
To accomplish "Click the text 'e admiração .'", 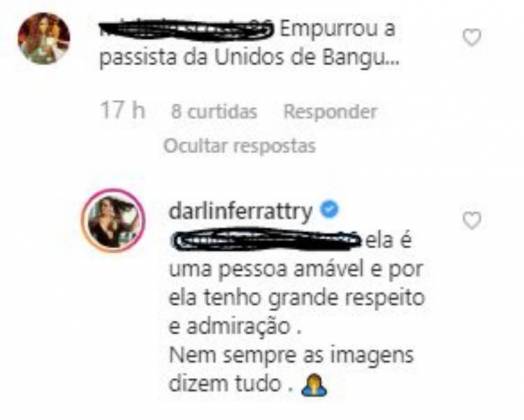I will tap(236, 327).
